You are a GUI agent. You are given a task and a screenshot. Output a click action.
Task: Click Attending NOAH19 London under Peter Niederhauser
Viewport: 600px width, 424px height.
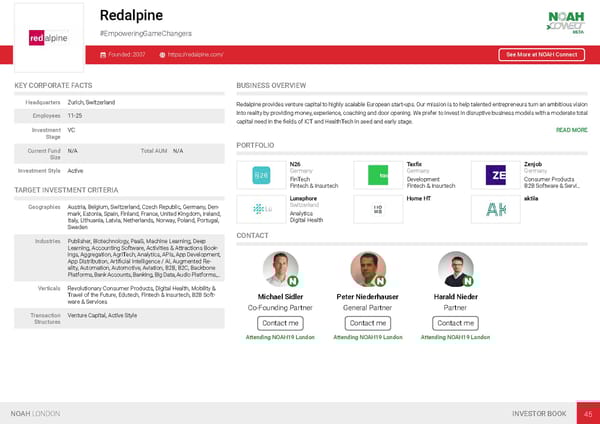tap(367, 338)
